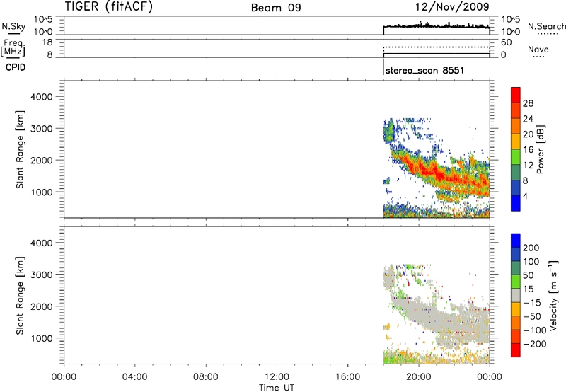Click the stereo_scan 8551 annotation text

tap(423, 71)
